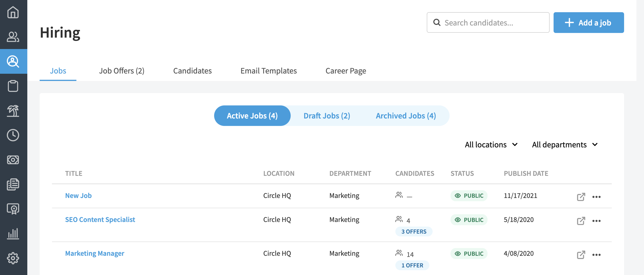Open the SEO Content Specialist job link
644x275 pixels.
[x=100, y=220]
